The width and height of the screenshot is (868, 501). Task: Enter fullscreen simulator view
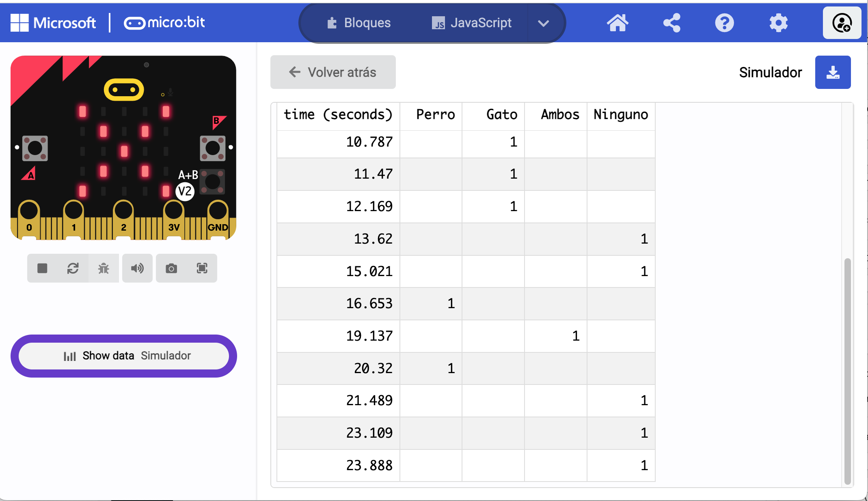point(202,268)
